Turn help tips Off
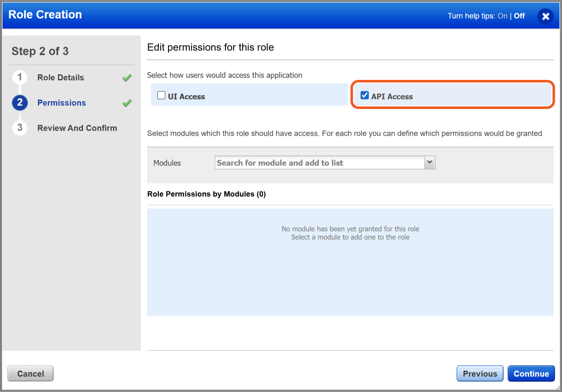This screenshot has height=392, width=562. (519, 16)
